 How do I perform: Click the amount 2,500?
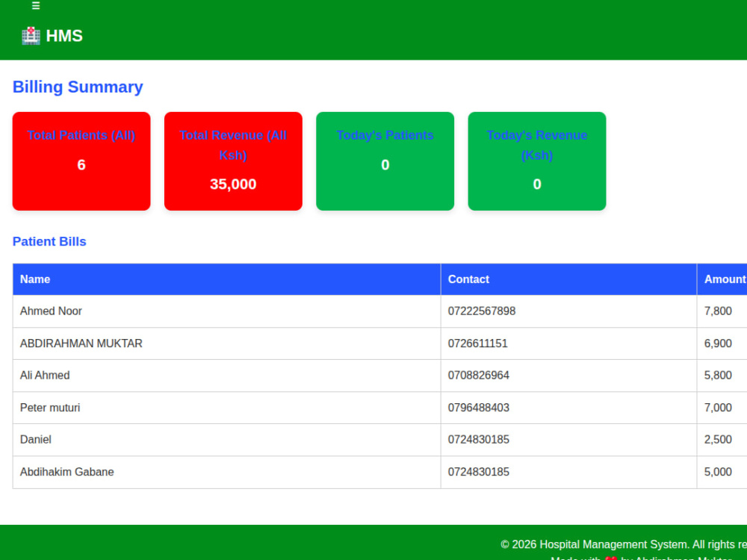718,440
